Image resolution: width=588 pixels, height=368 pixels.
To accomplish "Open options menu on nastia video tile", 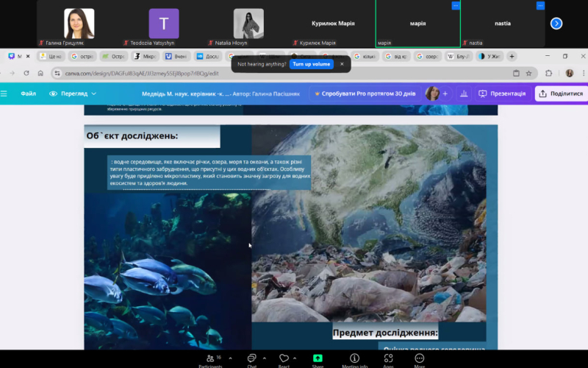I will click(540, 6).
